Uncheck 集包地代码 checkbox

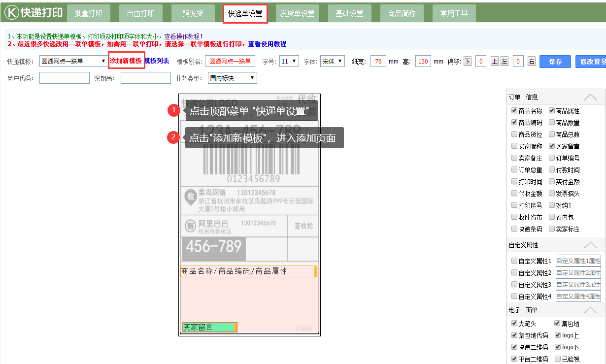(x=514, y=335)
